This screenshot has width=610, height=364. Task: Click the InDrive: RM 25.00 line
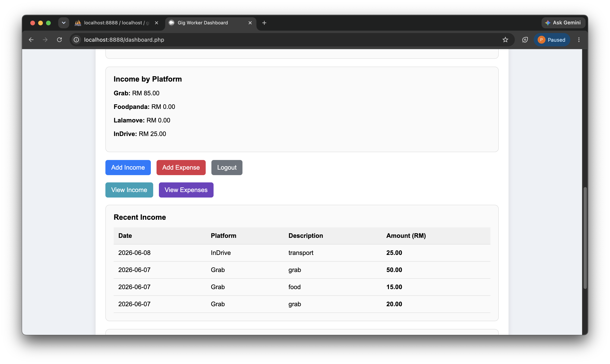pos(140,134)
